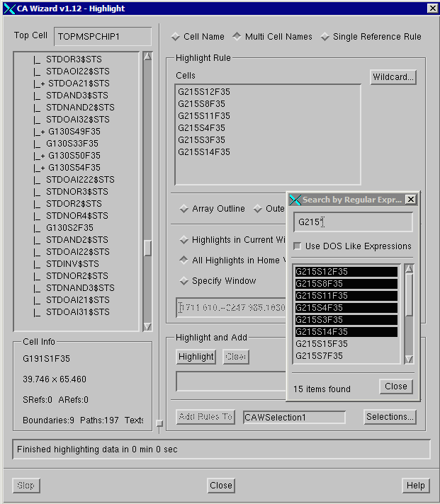Select STDAND3$STS in cell tree
Viewport: 440px width, 504px height.
(77, 96)
